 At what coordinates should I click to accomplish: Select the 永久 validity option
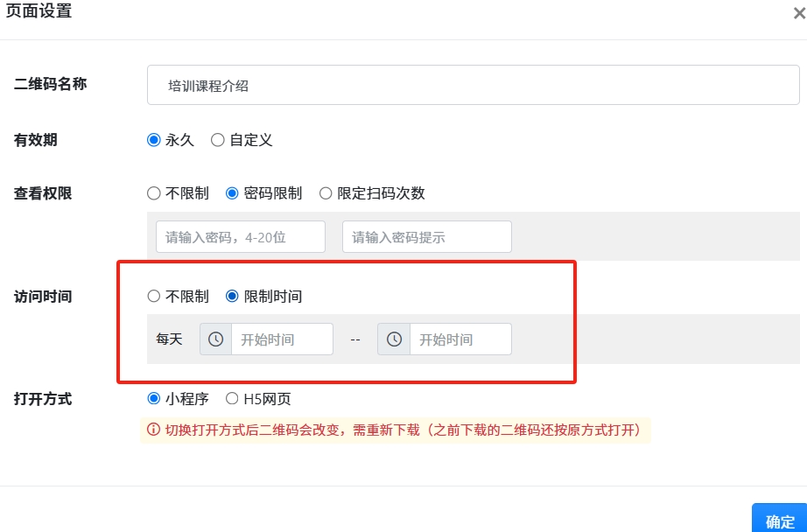(154, 140)
